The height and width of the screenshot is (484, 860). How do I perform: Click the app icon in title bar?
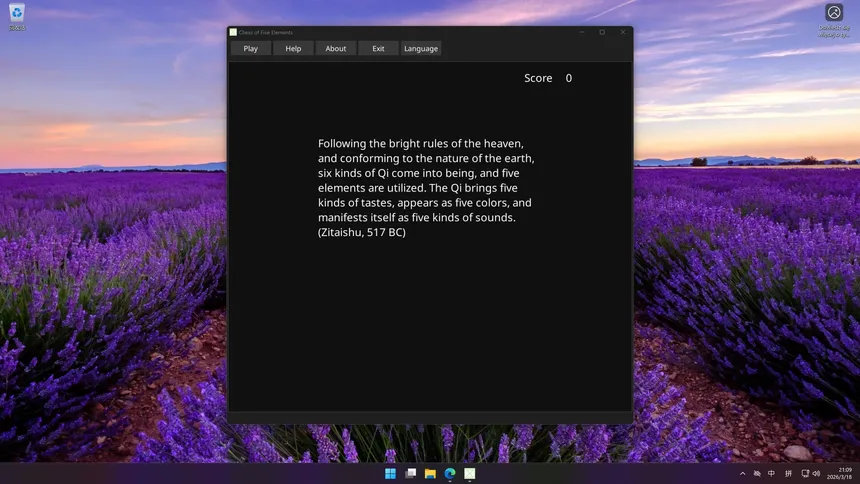click(x=234, y=32)
